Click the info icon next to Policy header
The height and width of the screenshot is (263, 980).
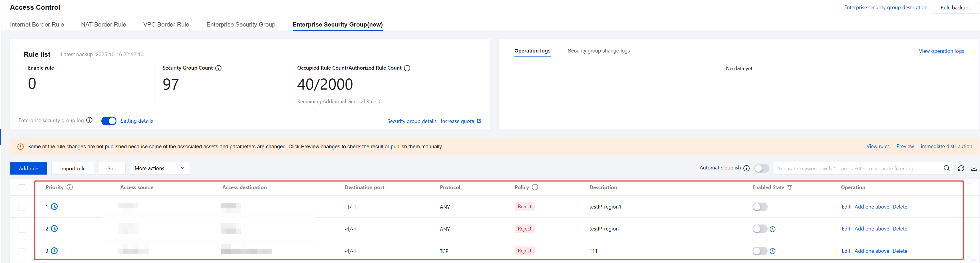(x=535, y=187)
